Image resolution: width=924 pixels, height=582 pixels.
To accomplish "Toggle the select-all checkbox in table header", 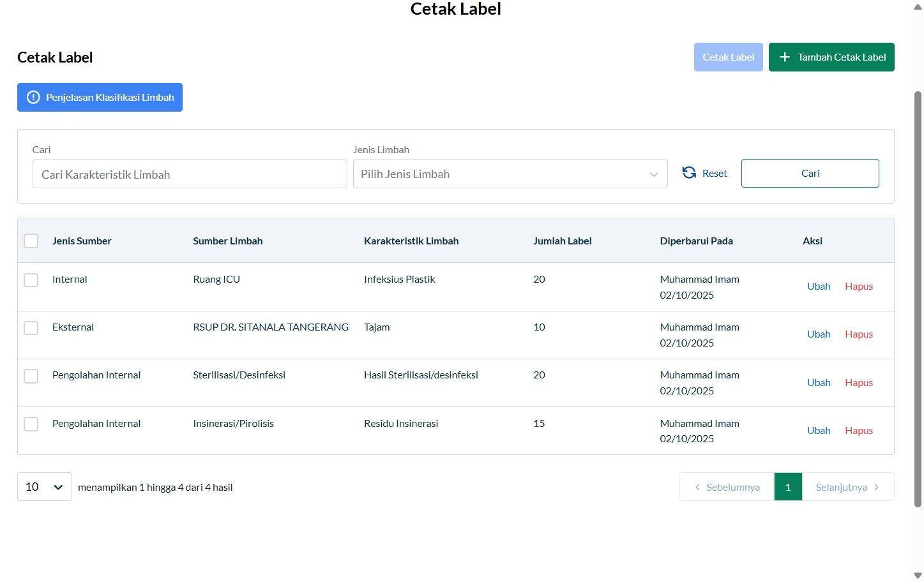I will 31,241.
